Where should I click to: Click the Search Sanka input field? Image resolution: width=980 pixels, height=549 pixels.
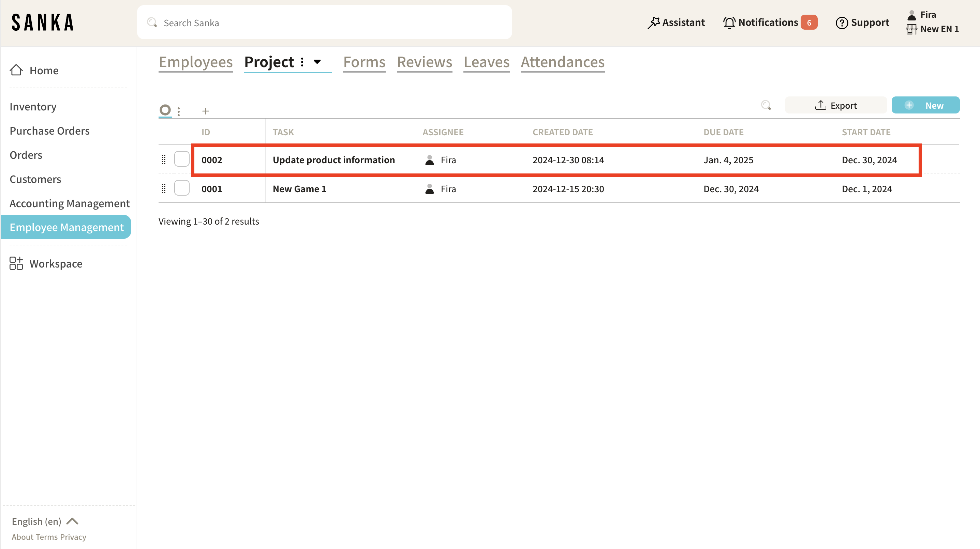[324, 22]
